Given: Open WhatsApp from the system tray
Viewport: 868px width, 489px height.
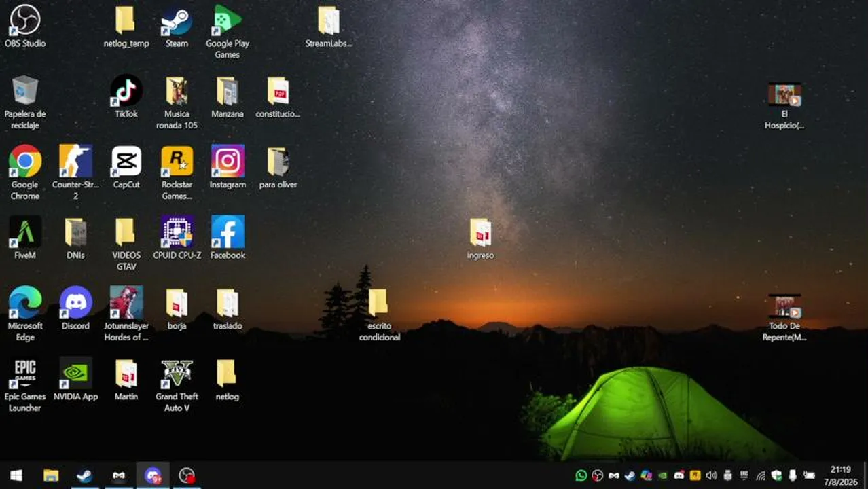Looking at the screenshot, I should point(581,475).
